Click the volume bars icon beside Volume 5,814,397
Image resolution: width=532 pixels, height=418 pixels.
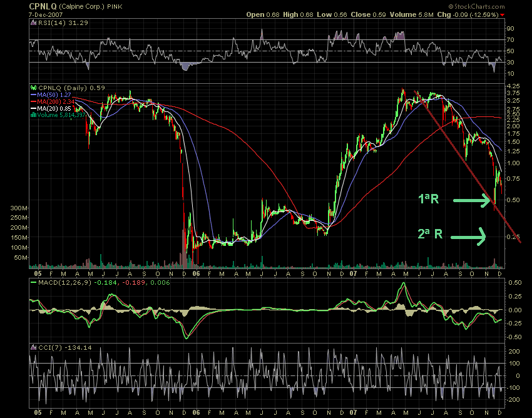pos(34,115)
